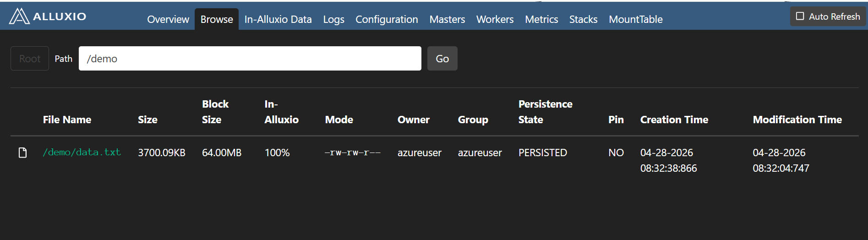Screen dimensions: 868x240
Task: Select the 64.00MB block size value
Action: tap(222, 153)
